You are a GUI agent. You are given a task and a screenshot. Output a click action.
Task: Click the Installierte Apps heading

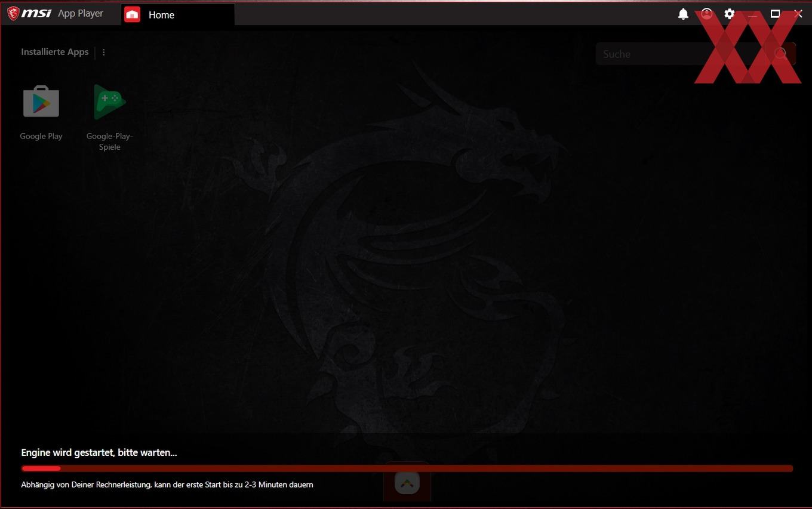click(x=55, y=52)
